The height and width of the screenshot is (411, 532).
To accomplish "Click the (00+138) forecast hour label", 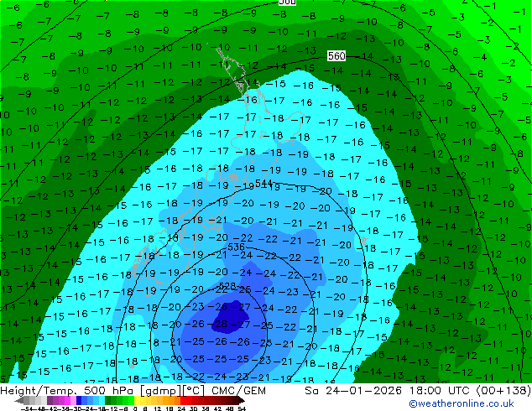I will point(503,391).
